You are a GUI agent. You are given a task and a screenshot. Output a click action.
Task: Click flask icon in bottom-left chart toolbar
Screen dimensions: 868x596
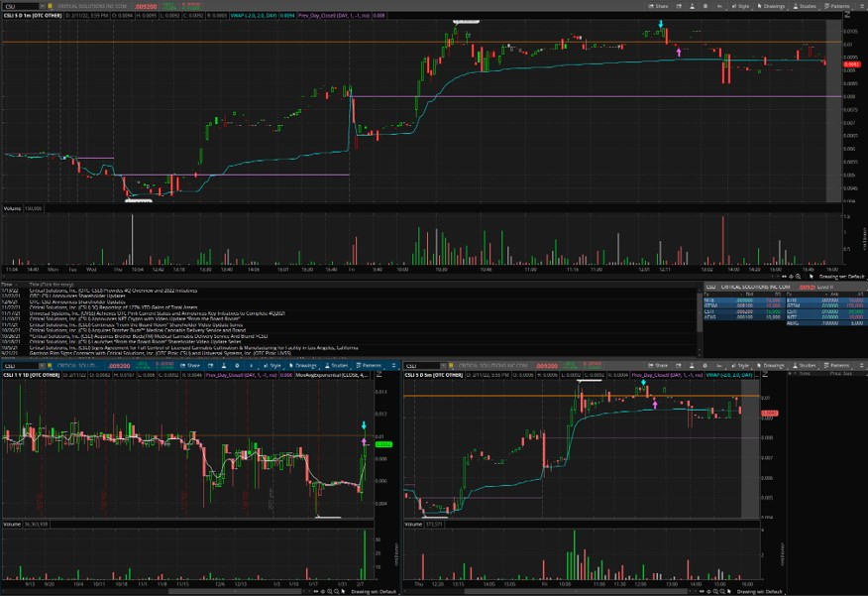tap(224, 366)
